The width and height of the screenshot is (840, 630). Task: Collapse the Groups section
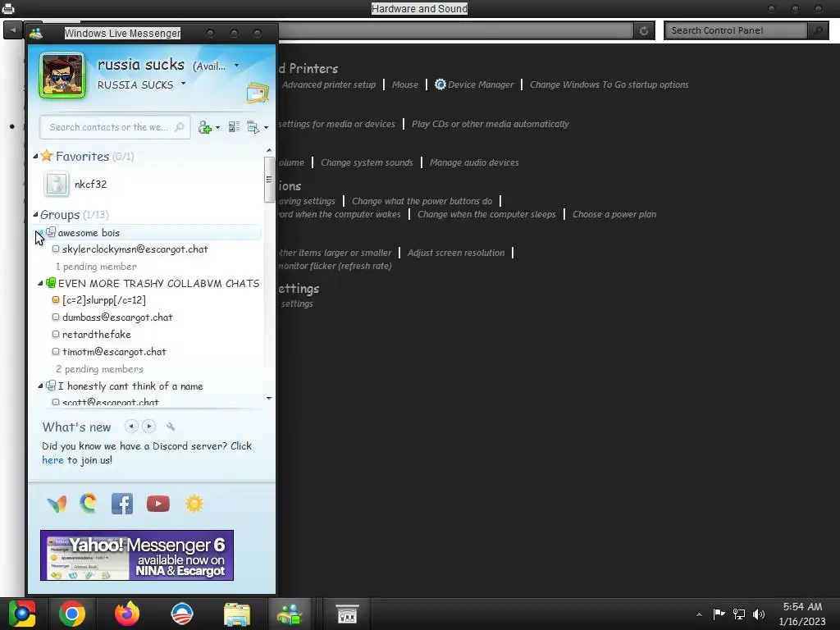(x=35, y=214)
